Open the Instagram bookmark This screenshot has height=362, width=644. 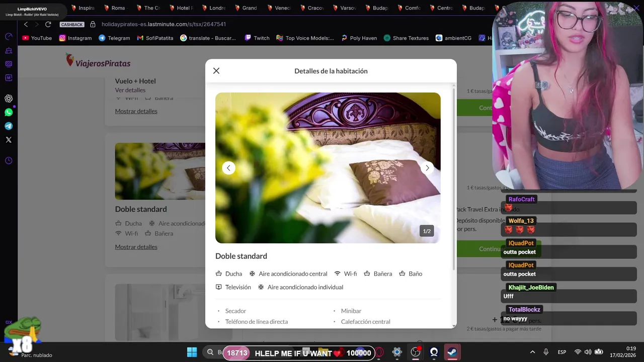(75, 38)
